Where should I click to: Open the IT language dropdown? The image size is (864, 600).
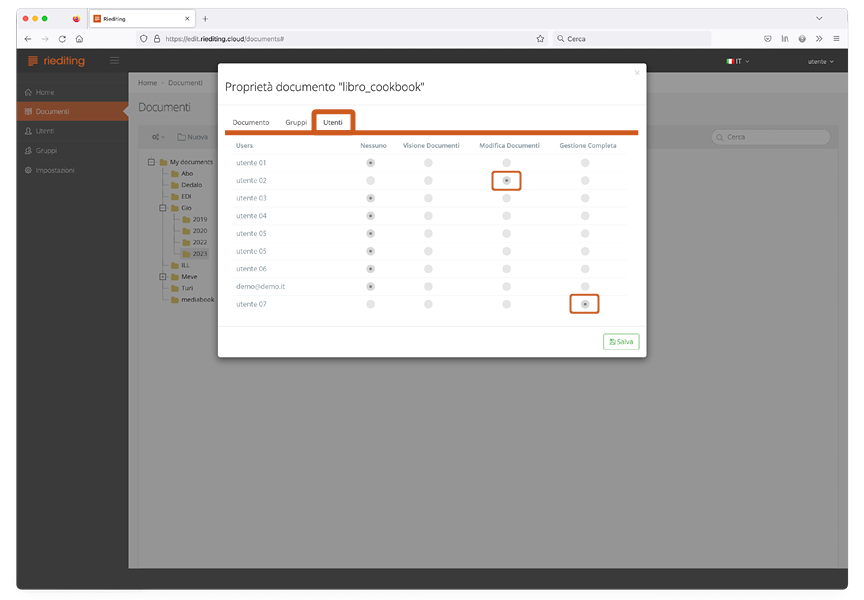click(x=738, y=61)
